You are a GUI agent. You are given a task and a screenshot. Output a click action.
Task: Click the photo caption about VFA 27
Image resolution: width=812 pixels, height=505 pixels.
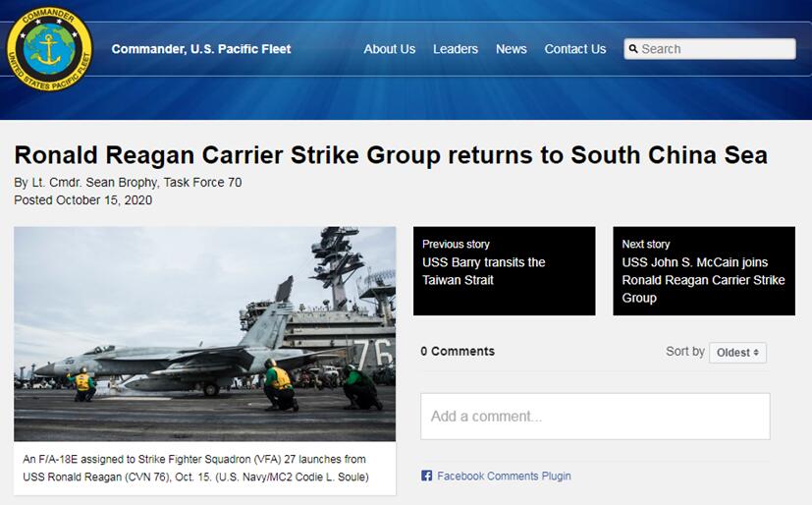[x=195, y=468]
